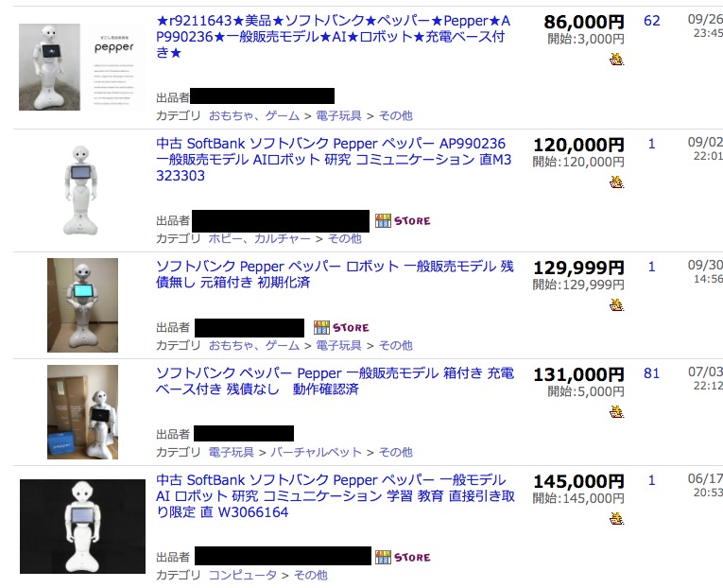Viewport: 723px width, 588px height.
Task: View the 62 bids on the first listing
Action: (x=651, y=21)
